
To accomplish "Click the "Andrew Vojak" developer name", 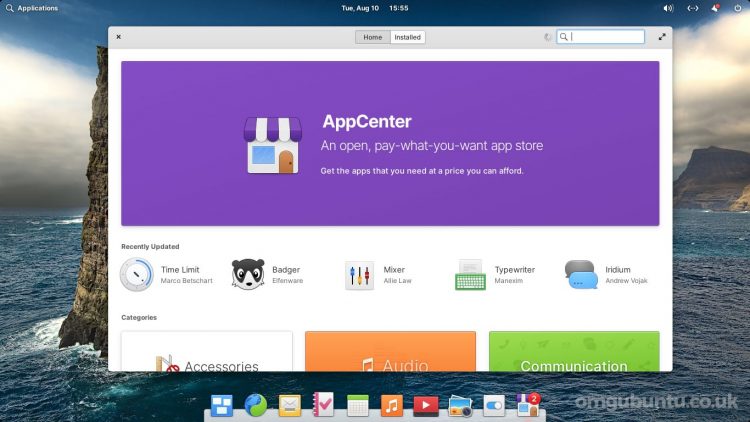I will pyautogui.click(x=627, y=281).
